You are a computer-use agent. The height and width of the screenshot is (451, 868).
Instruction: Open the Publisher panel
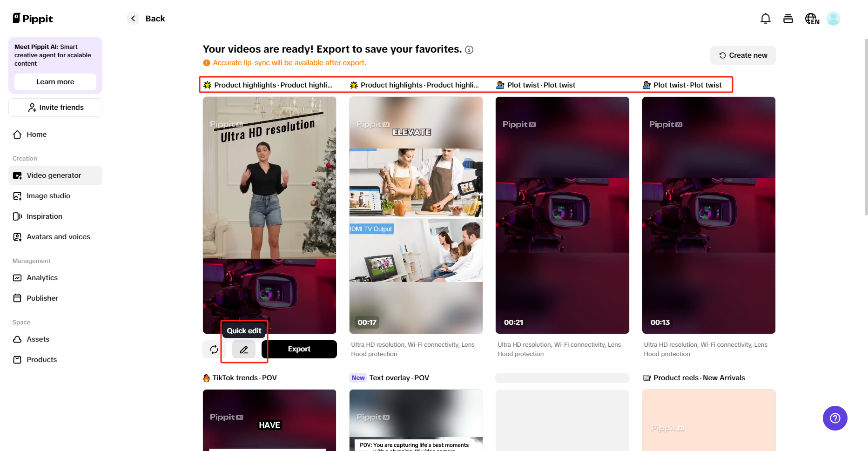pyautogui.click(x=42, y=298)
